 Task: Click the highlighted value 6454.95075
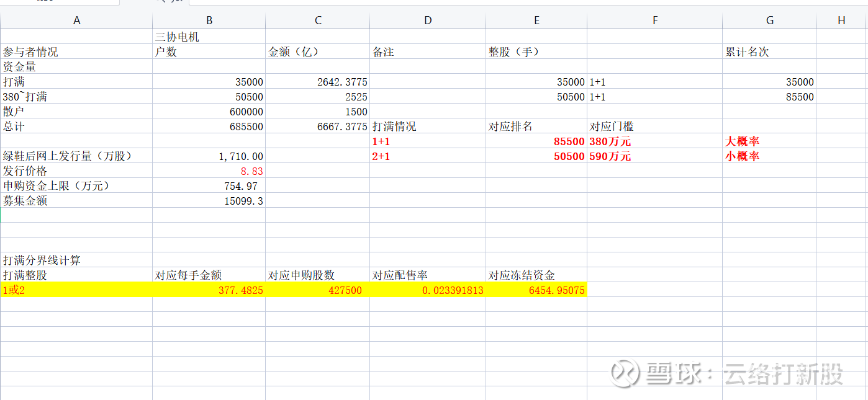[536, 290]
